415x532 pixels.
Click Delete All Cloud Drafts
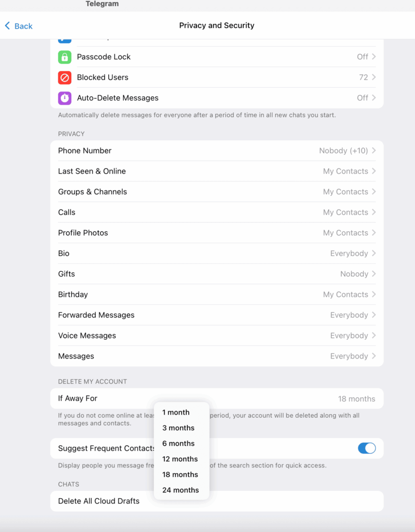[99, 501]
